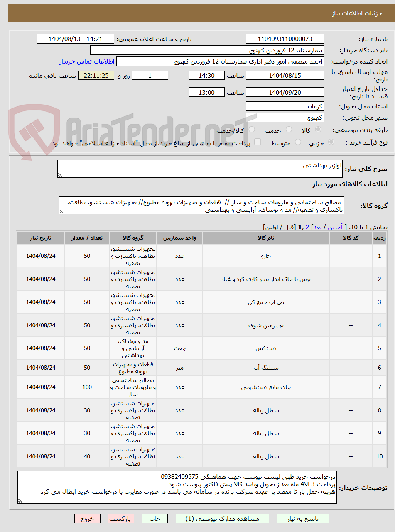The height and width of the screenshot is (532, 395).
Task: Click the تی زمین شوی cell
Action: (266, 325)
